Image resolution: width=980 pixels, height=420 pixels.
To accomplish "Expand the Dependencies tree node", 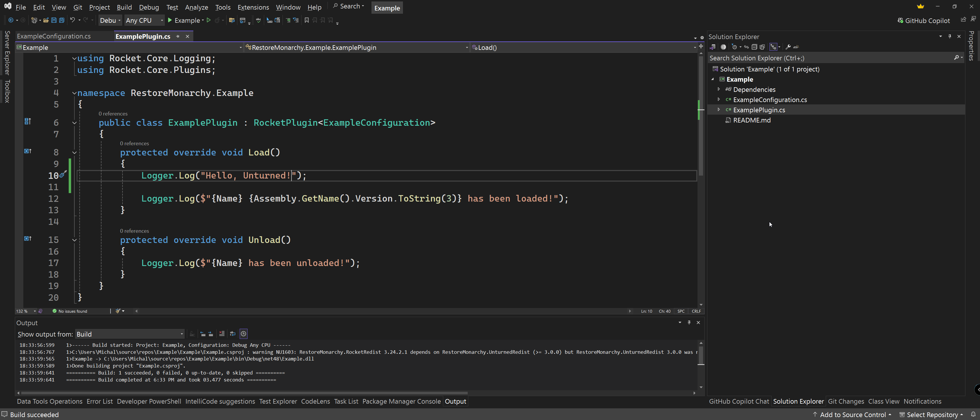I will (x=719, y=89).
